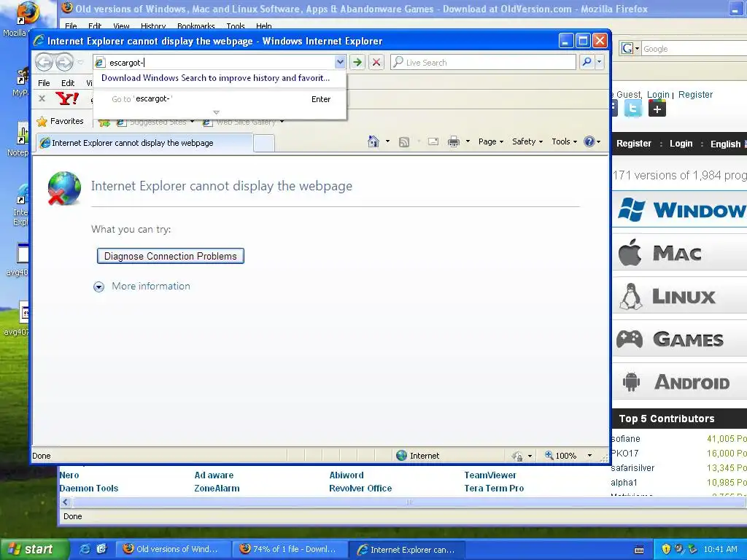
Task: Open the search provider dropdown arrow
Action: (x=600, y=62)
